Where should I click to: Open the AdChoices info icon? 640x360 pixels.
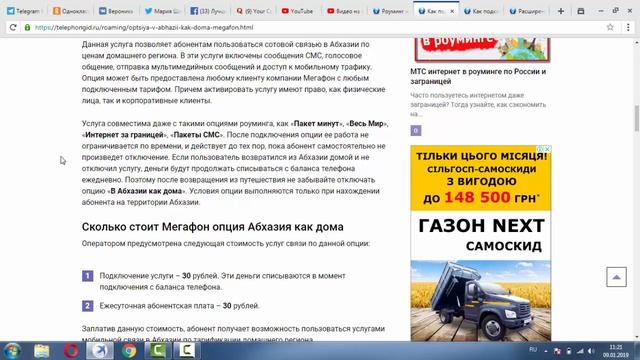click(x=540, y=149)
